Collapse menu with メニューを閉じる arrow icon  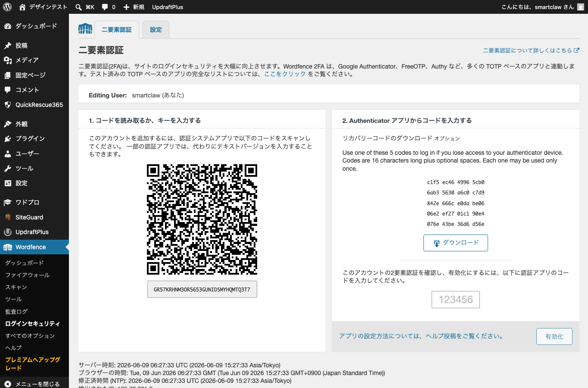[8, 384]
